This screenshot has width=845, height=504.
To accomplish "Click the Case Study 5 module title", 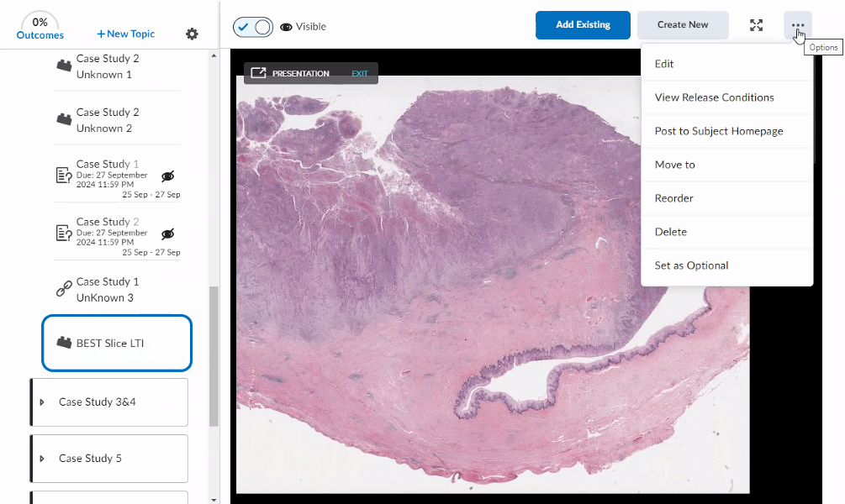I will tap(90, 459).
